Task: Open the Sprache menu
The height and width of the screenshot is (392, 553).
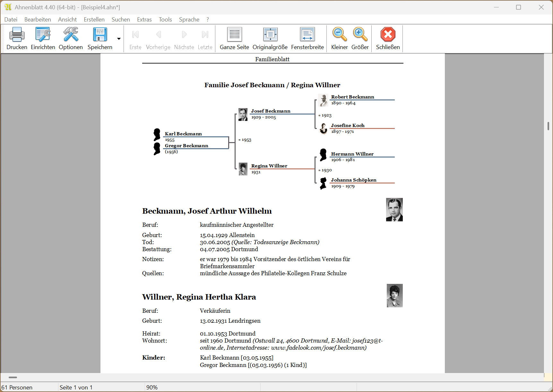Action: [189, 20]
